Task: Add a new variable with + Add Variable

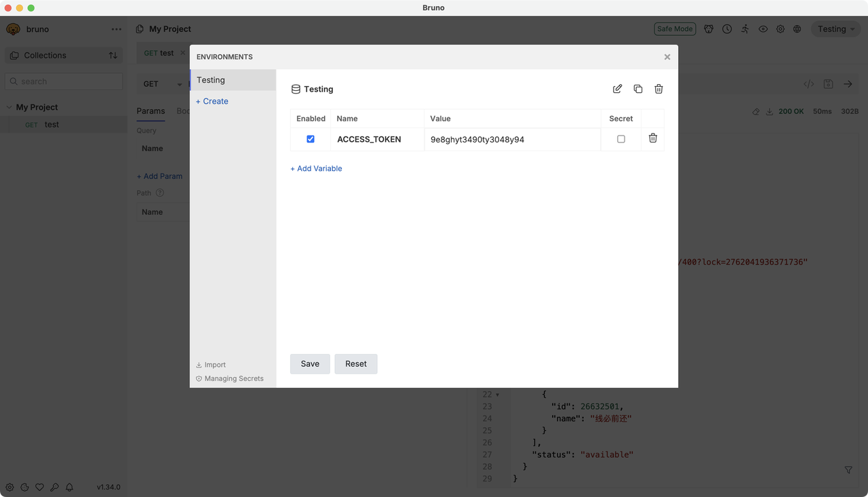Action: [x=316, y=168]
